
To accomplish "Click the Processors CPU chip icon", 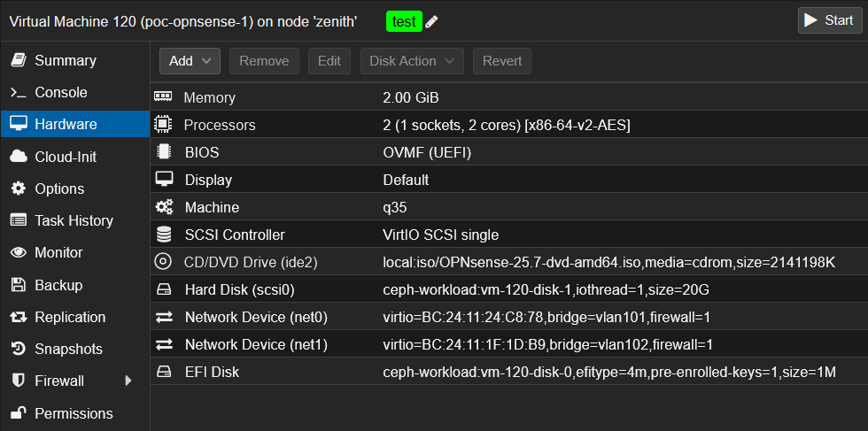I will tap(163, 125).
